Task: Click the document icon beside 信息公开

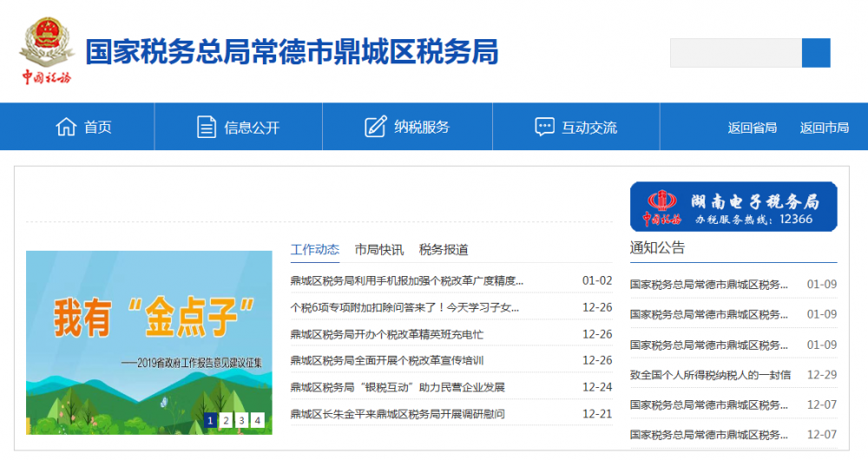Action: tap(207, 127)
